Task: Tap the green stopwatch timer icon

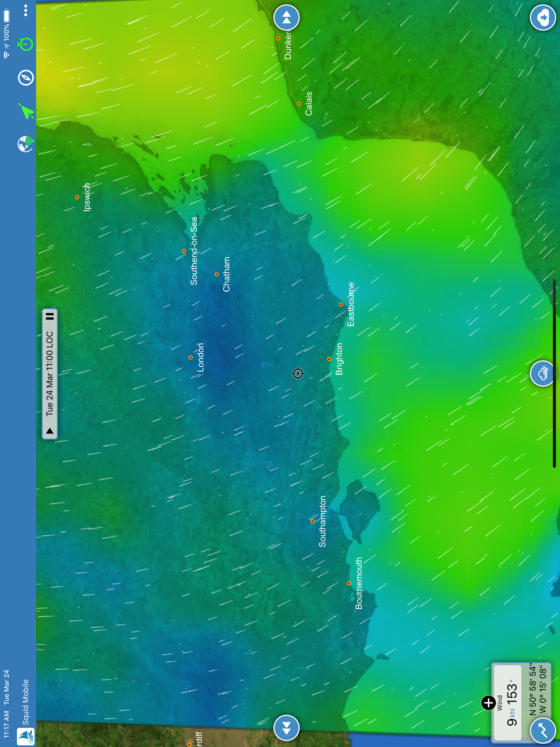Action: [x=26, y=44]
